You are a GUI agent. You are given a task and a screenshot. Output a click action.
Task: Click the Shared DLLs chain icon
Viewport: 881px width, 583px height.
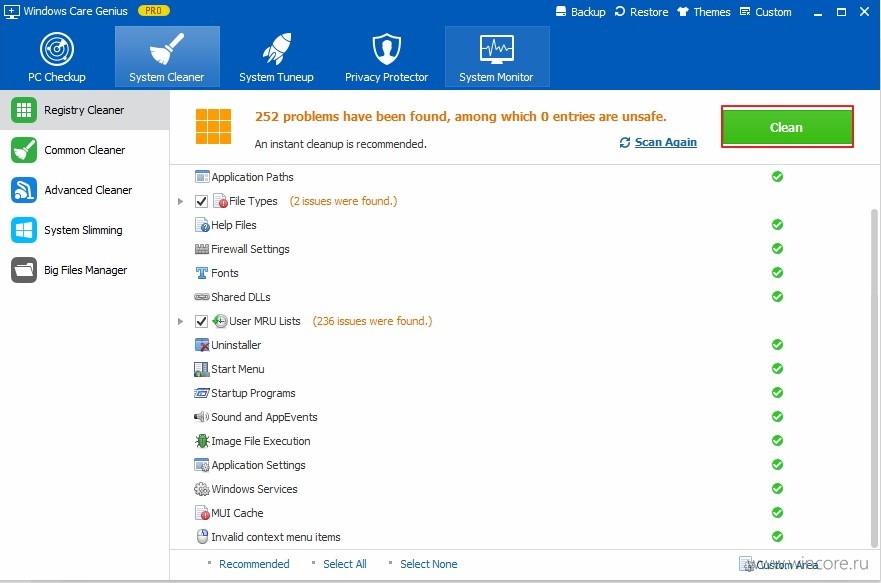[202, 297]
